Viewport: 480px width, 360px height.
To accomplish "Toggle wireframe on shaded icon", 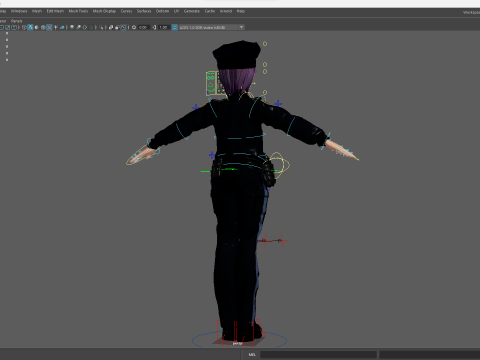I will [x=43, y=27].
